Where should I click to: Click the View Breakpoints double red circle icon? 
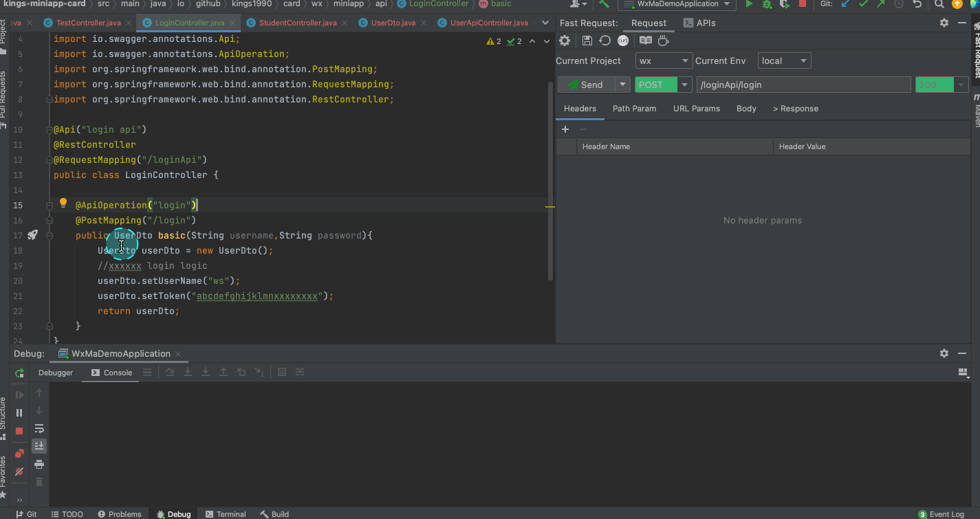(19, 454)
